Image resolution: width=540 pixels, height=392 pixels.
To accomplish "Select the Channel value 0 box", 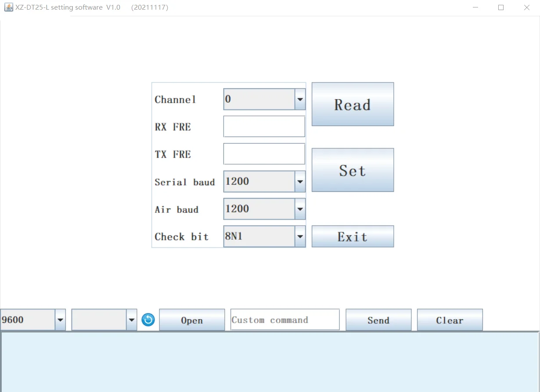I will (259, 99).
